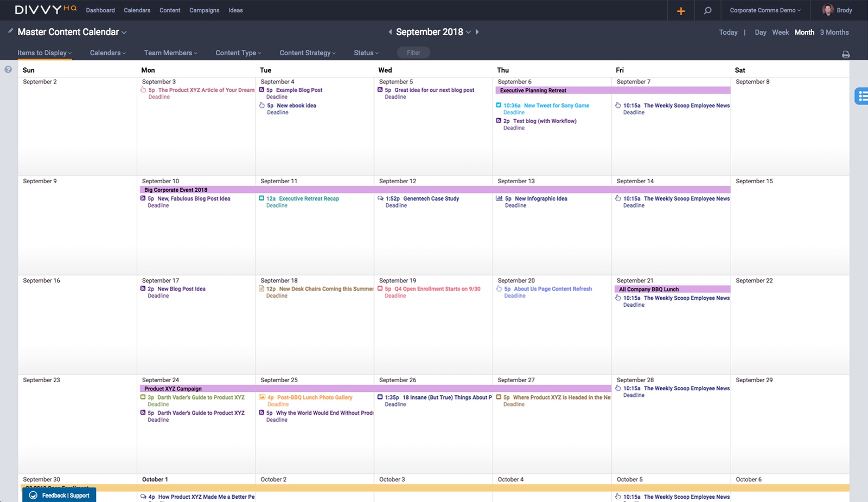Open the Items to Display dropdown
The height and width of the screenshot is (502, 868).
[43, 53]
